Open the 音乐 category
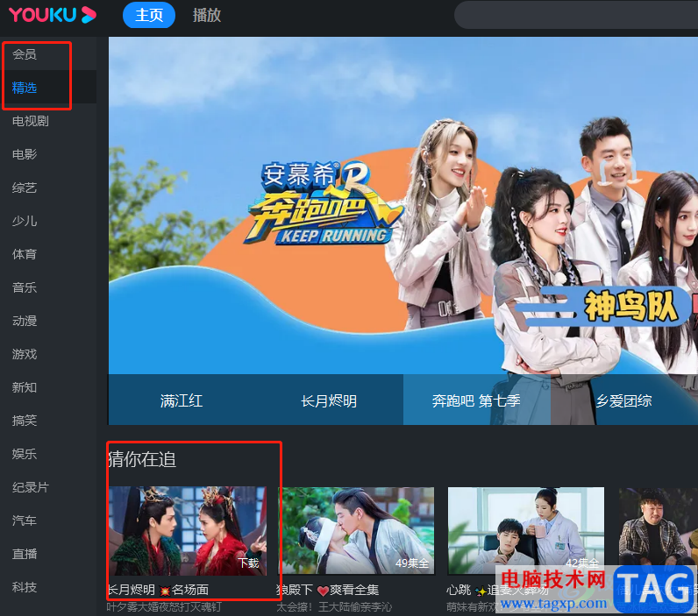 coord(25,287)
